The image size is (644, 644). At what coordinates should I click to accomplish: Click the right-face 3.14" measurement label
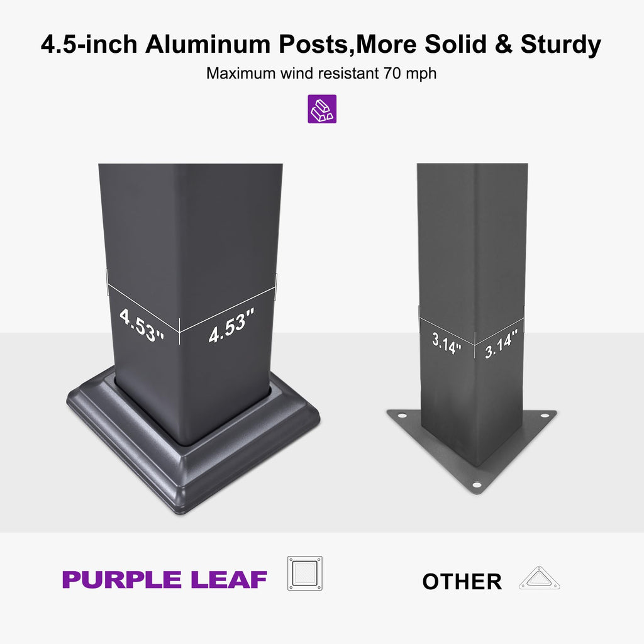(501, 344)
